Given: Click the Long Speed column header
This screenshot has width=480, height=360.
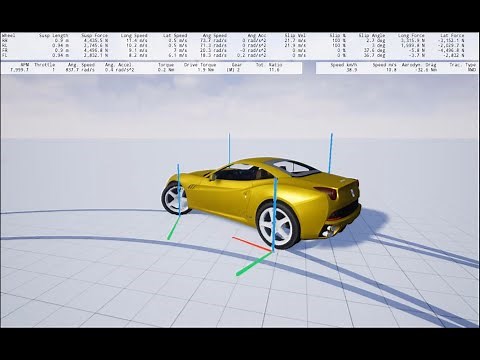Looking at the screenshot, I should coord(134,35).
